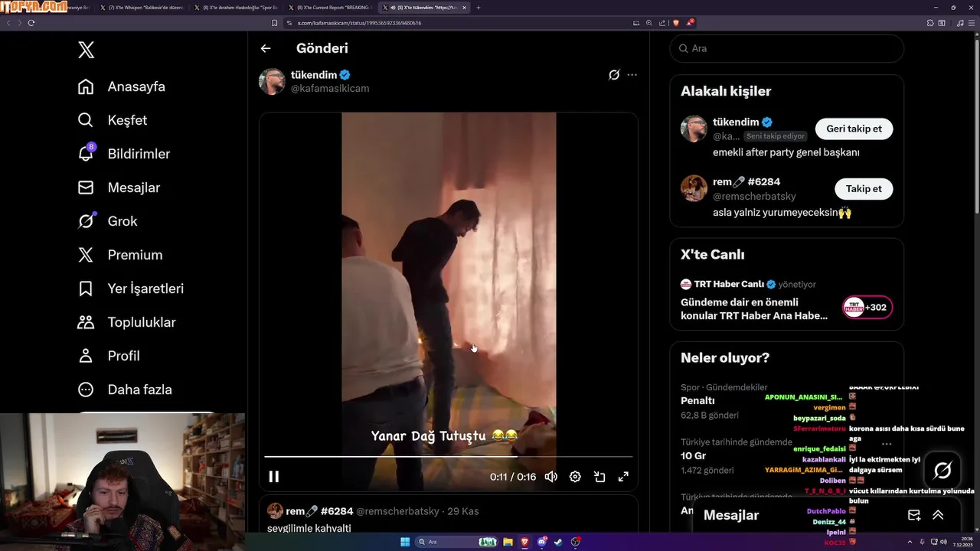
Task: Close the X'te tükendim tab
Action: click(x=464, y=8)
